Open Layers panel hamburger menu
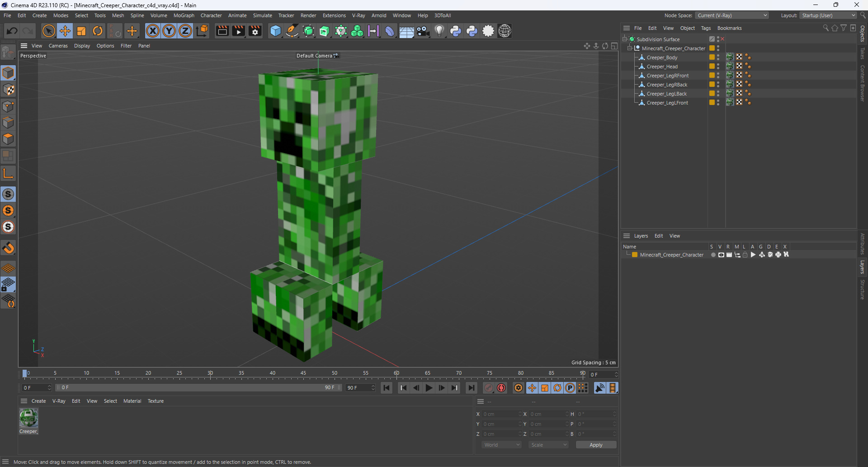Image resolution: width=868 pixels, height=467 pixels. pyautogui.click(x=627, y=236)
